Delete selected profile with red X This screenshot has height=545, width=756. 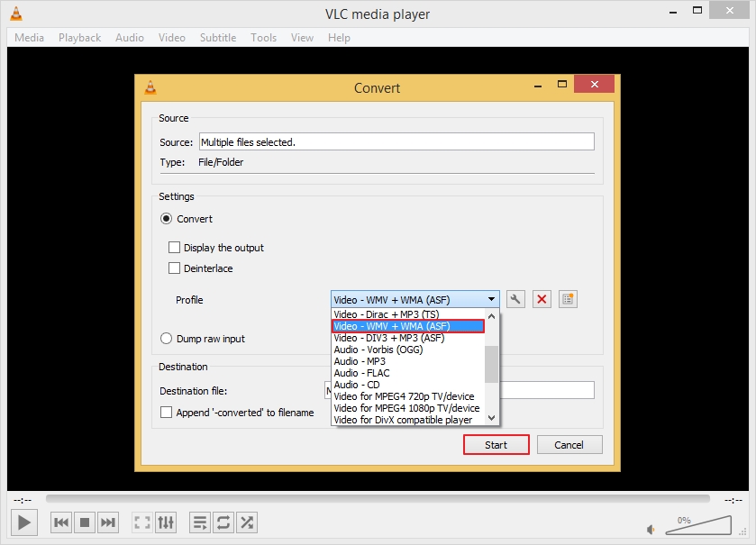[542, 299]
